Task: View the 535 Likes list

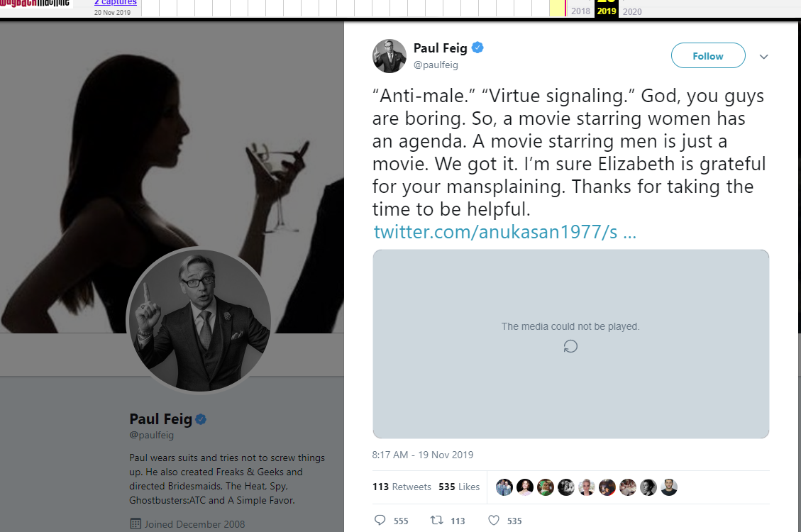Action: click(459, 487)
